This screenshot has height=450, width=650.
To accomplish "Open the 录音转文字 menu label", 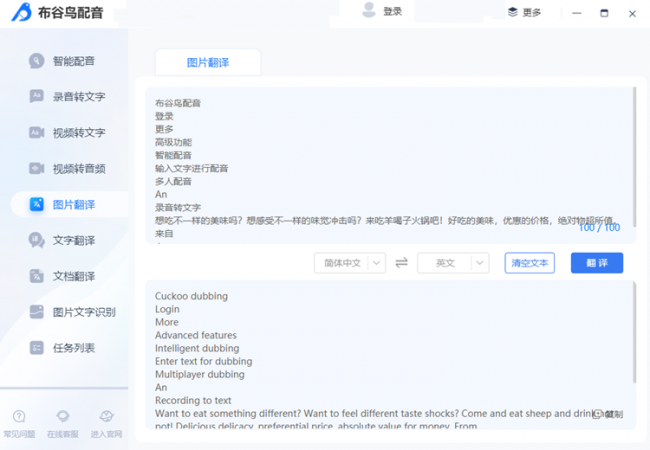I will (x=79, y=97).
